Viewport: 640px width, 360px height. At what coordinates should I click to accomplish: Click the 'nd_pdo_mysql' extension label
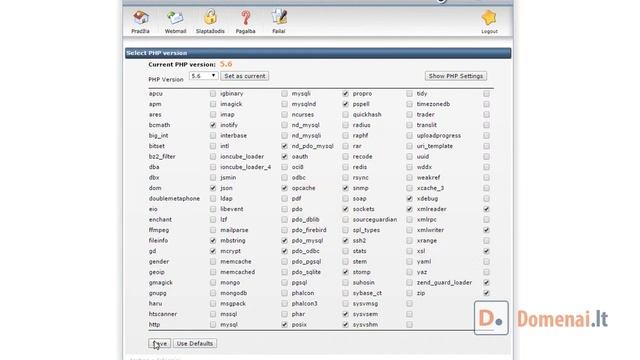click(x=313, y=146)
